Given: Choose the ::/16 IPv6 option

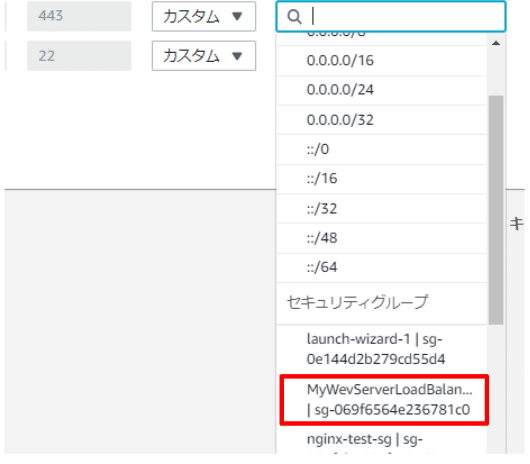Looking at the screenshot, I should [381, 179].
